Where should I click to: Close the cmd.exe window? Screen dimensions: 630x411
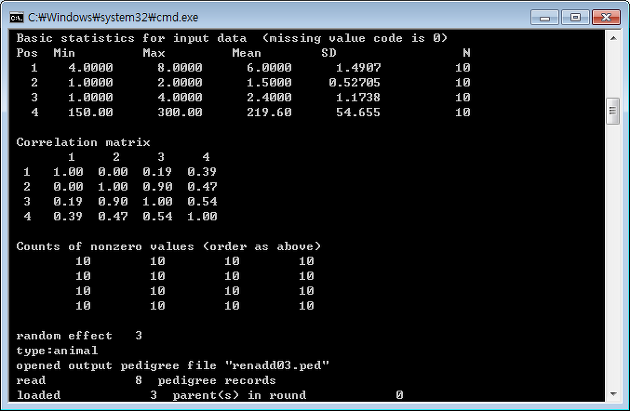606,17
